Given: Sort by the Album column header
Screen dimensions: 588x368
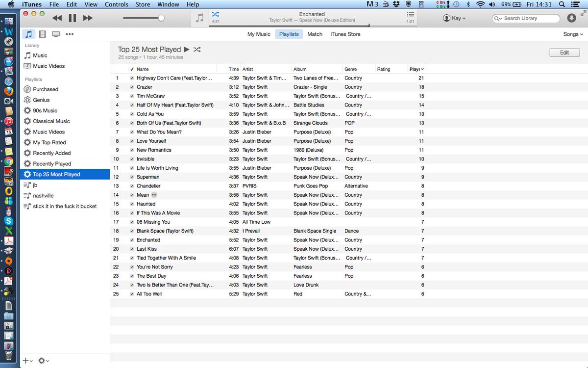Looking at the screenshot, I should tap(317, 69).
